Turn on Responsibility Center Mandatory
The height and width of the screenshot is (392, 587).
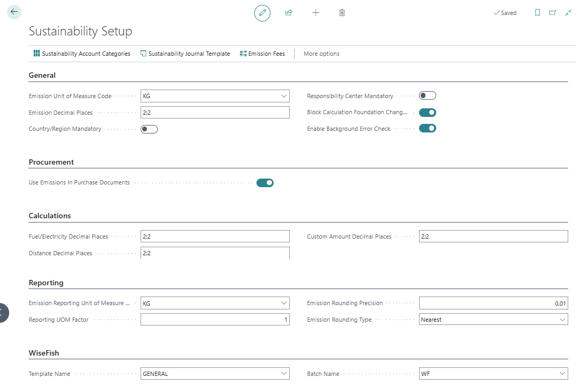click(428, 96)
